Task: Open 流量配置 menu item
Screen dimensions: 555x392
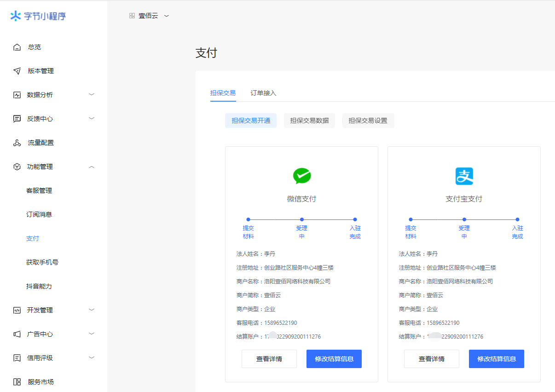Action: (x=41, y=143)
